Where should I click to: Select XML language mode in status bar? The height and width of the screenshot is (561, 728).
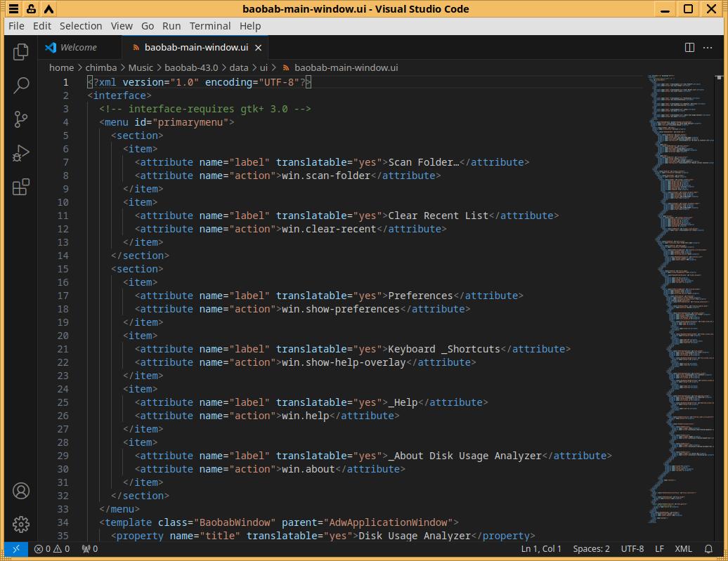tap(683, 549)
